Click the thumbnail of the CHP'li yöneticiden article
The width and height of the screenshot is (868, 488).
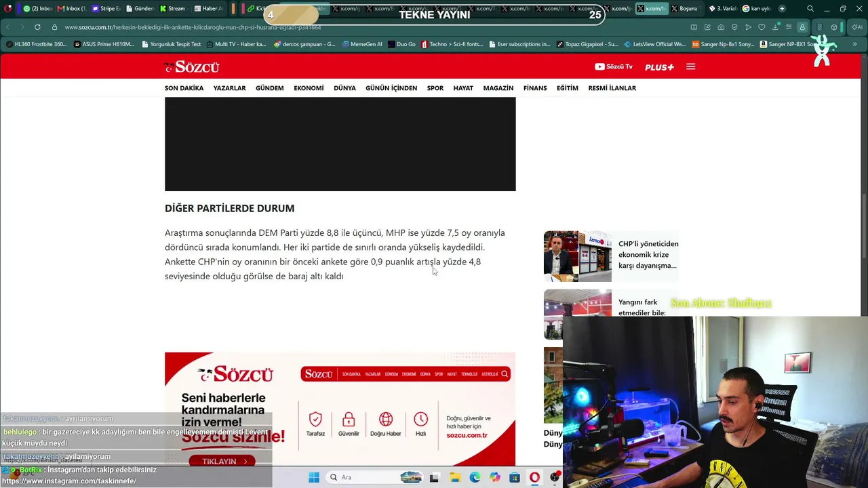pyautogui.click(x=577, y=256)
